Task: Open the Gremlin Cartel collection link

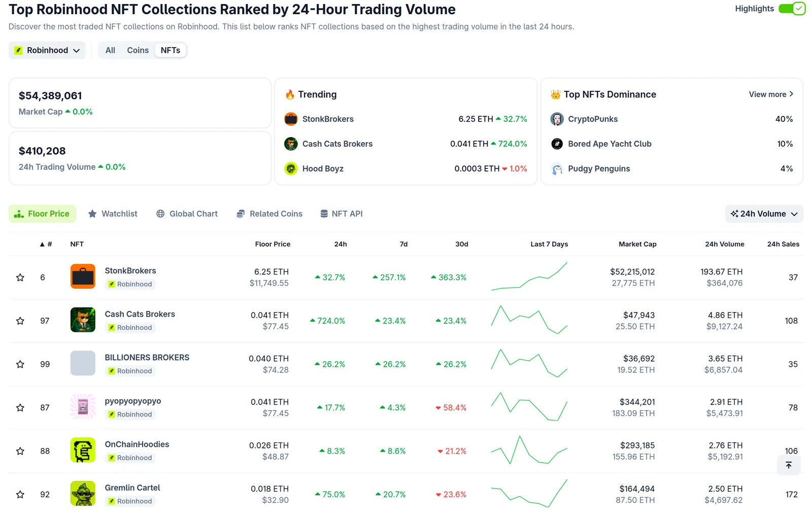Action: [x=132, y=488]
